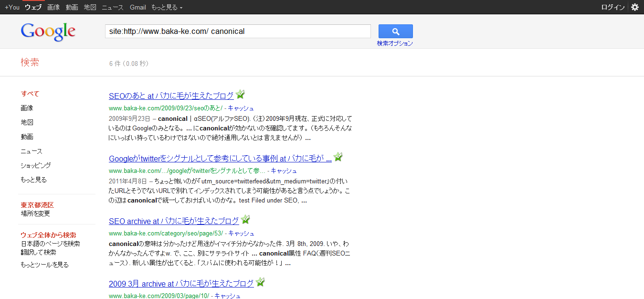Open Gmail from the top navigation bar
This screenshot has width=644, height=299.
point(138,7)
